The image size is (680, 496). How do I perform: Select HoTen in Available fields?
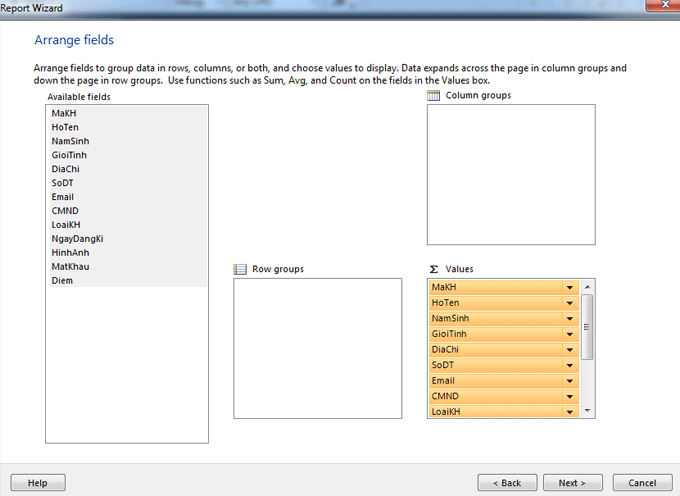click(x=128, y=127)
